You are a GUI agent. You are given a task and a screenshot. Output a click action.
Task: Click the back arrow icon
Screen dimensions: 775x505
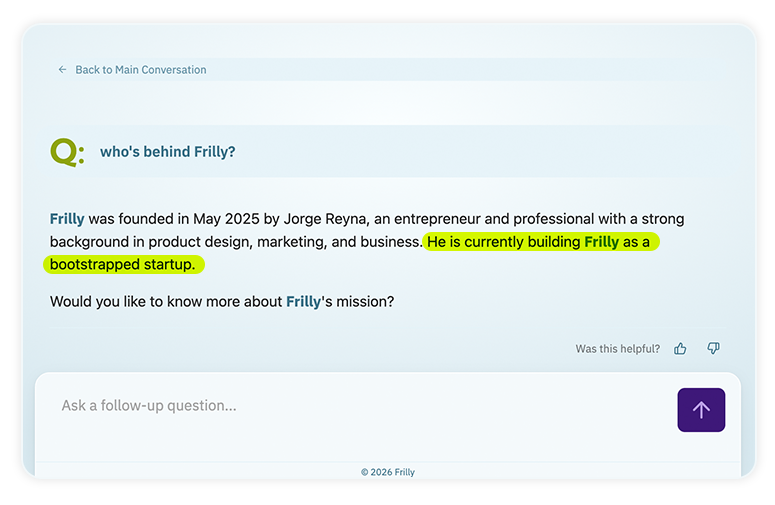(62, 70)
